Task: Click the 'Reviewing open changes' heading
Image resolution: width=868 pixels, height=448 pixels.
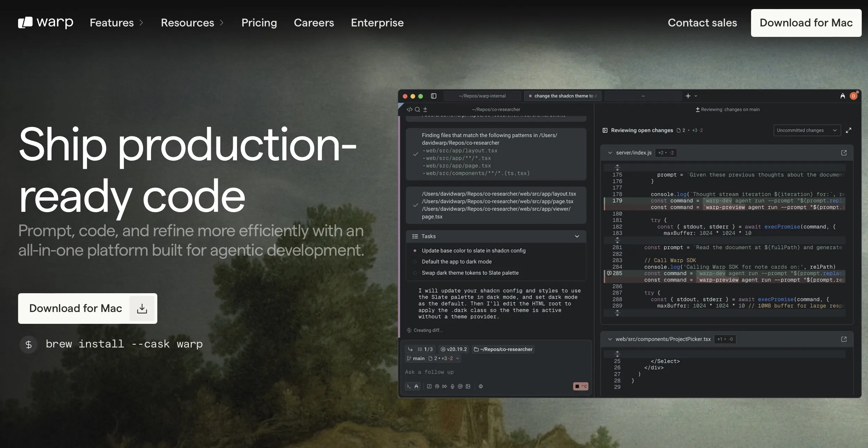Action: tap(642, 130)
